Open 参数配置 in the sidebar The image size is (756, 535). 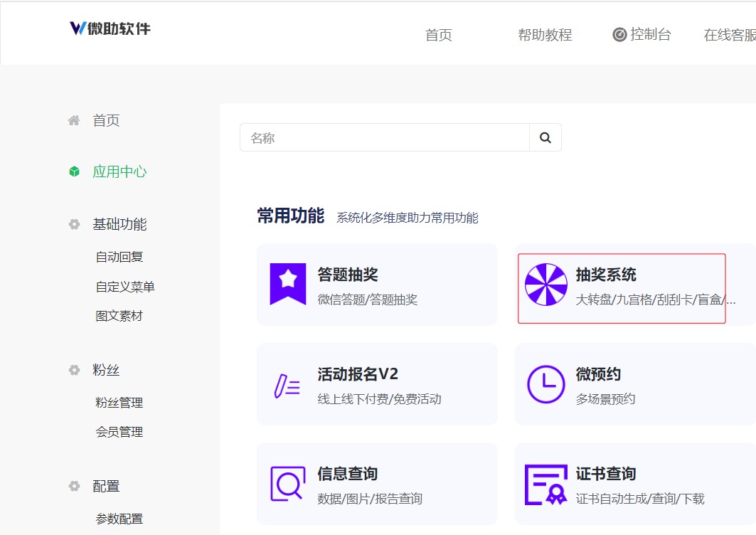119,519
